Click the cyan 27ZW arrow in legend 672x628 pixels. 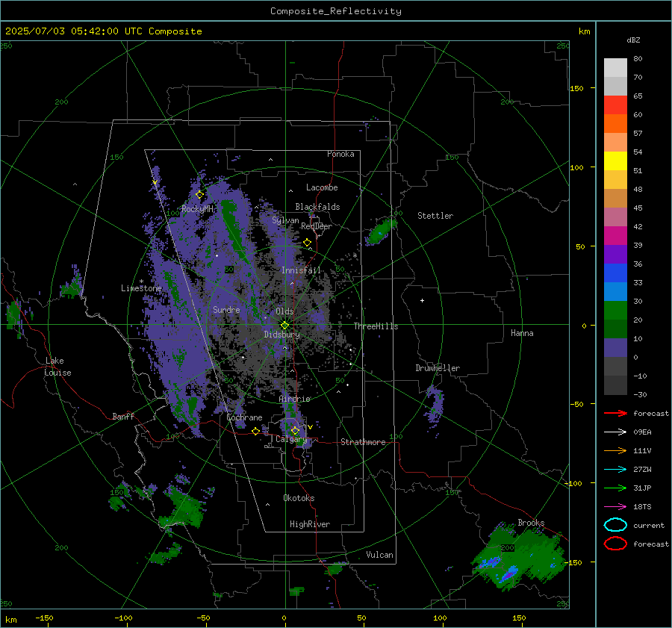tap(615, 470)
